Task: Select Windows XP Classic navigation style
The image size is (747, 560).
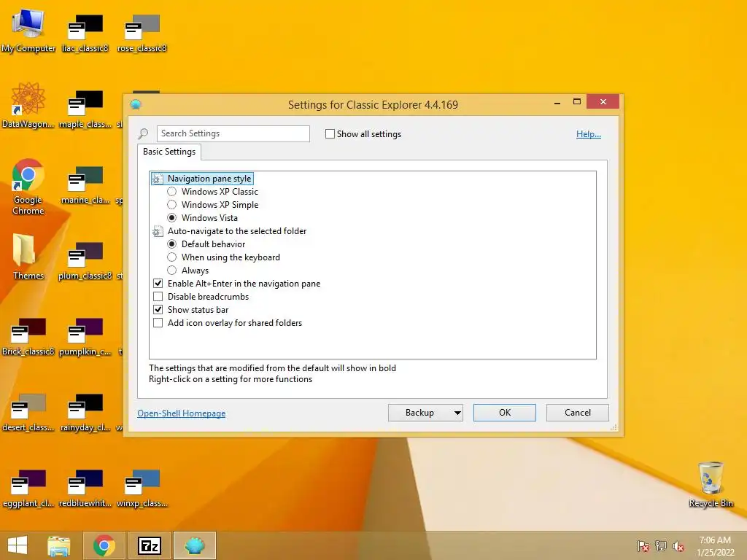Action: [172, 192]
